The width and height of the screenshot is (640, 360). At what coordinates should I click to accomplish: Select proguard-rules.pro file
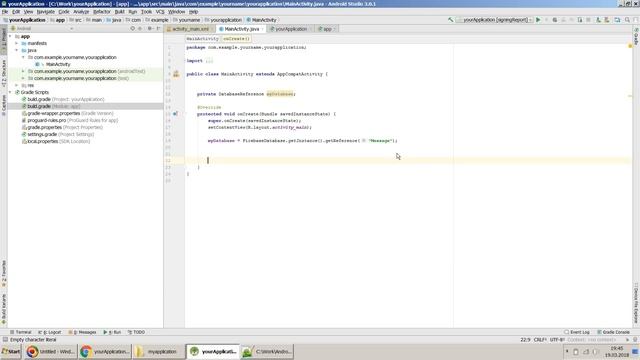coord(70,120)
